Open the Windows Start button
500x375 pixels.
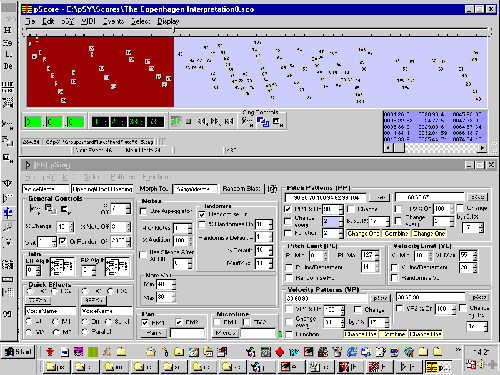18,352
